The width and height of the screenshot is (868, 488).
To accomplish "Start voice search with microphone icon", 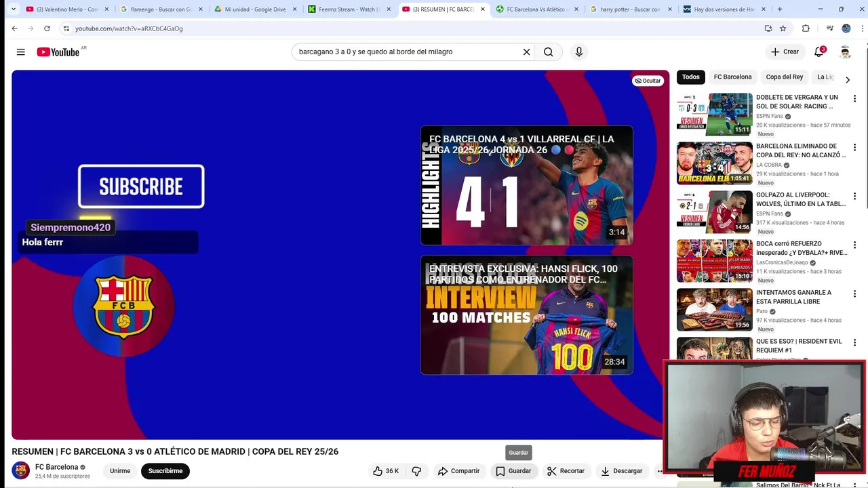I will tap(578, 52).
